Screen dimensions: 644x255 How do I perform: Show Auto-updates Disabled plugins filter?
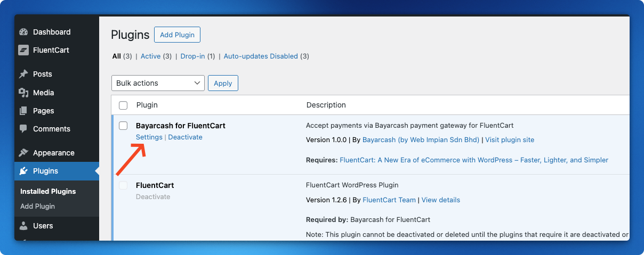pos(260,56)
